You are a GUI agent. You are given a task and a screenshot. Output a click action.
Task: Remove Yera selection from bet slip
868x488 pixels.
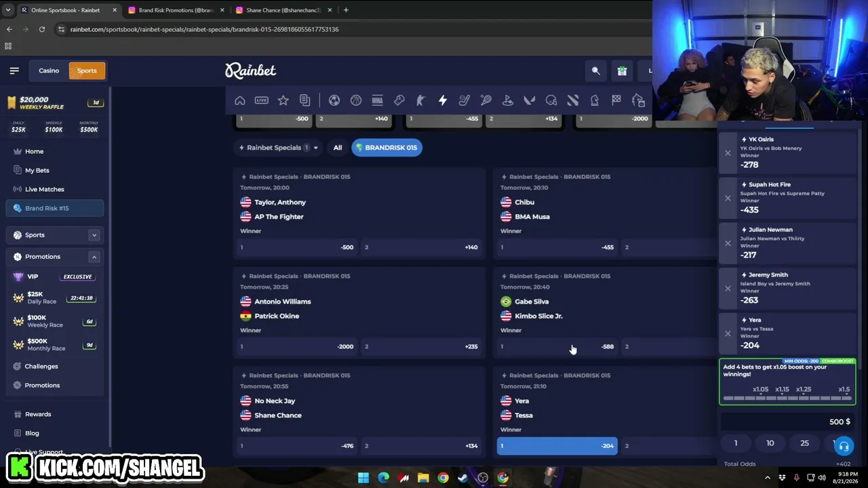pos(728,333)
